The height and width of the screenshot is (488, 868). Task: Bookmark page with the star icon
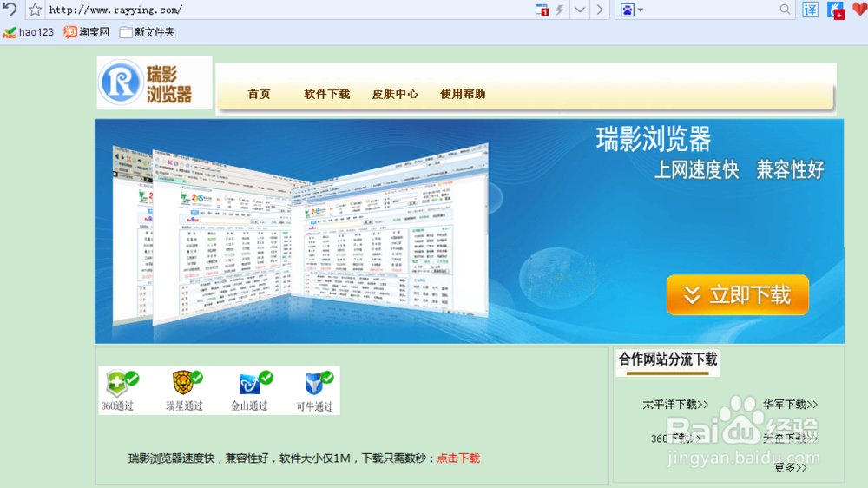click(x=35, y=10)
